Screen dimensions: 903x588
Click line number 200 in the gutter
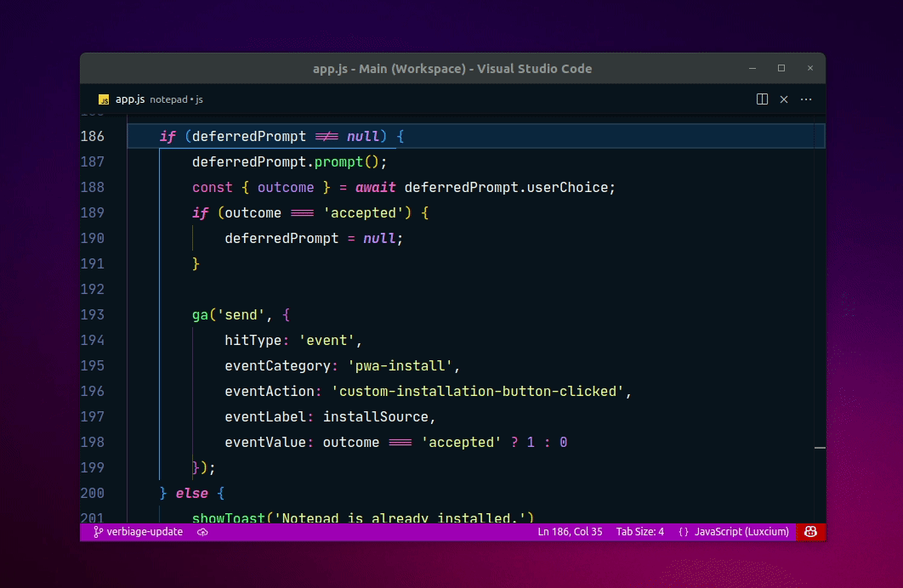point(93,493)
